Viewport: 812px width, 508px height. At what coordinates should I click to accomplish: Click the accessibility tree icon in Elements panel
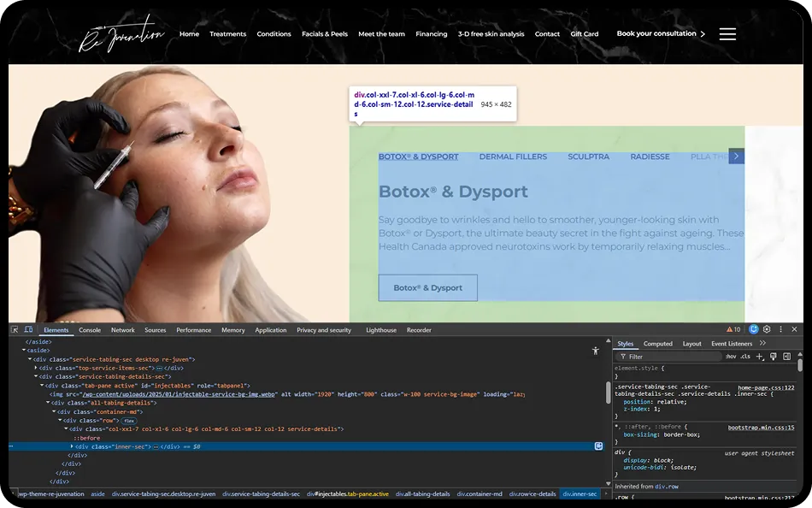click(596, 351)
